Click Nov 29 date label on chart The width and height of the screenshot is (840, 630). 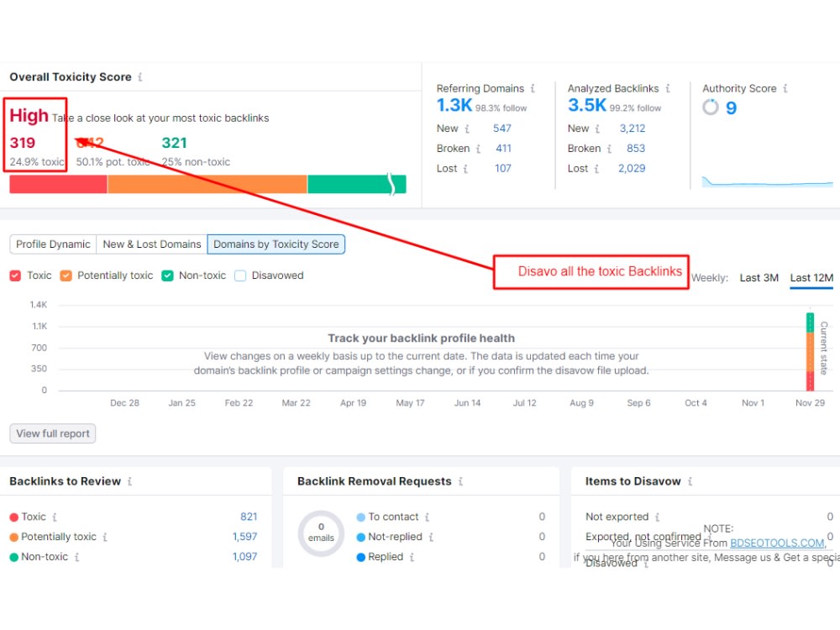pos(810,403)
